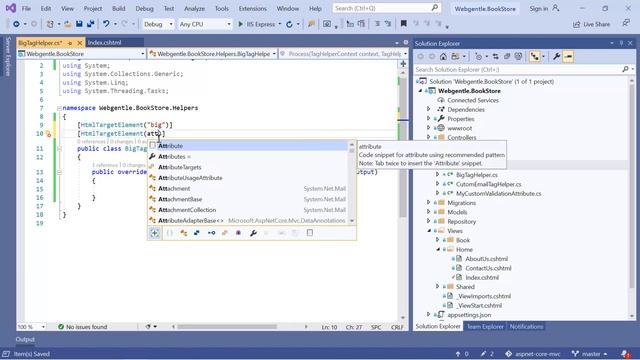
Task: Toggle the Solution and Folders view button
Action: (x=456, y=56)
